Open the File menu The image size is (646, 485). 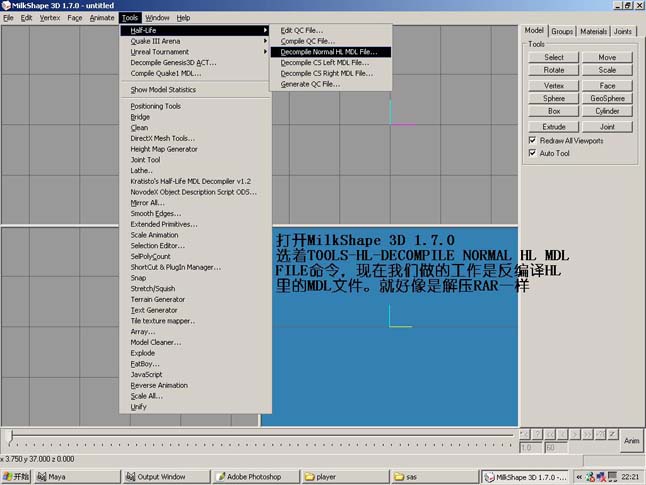point(8,18)
